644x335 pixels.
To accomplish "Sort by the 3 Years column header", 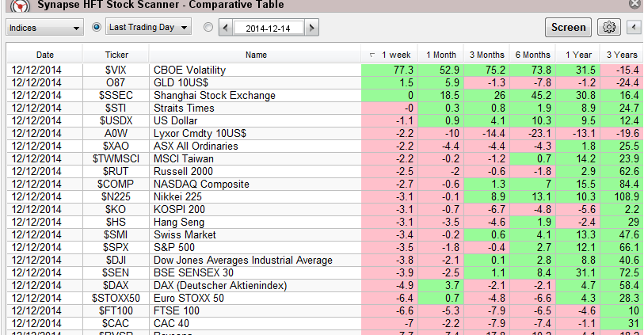I will (x=620, y=55).
